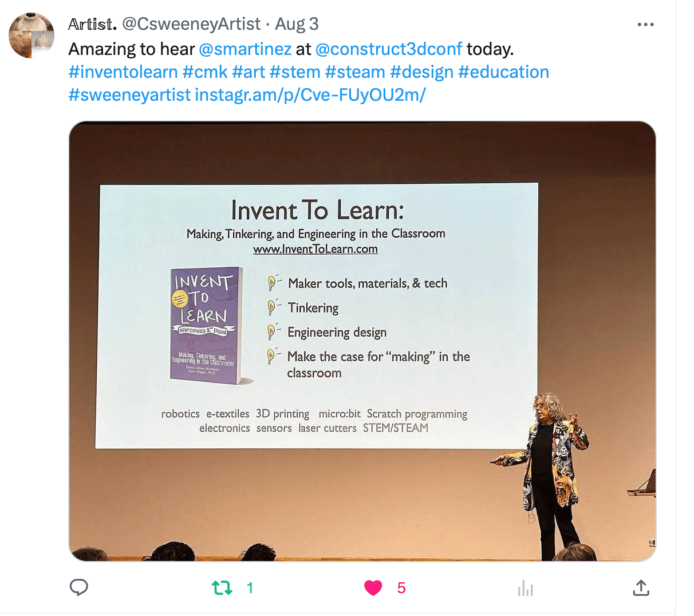Open the @construct3dconf mention link
Viewport: 694px width, 616px height.
(389, 49)
